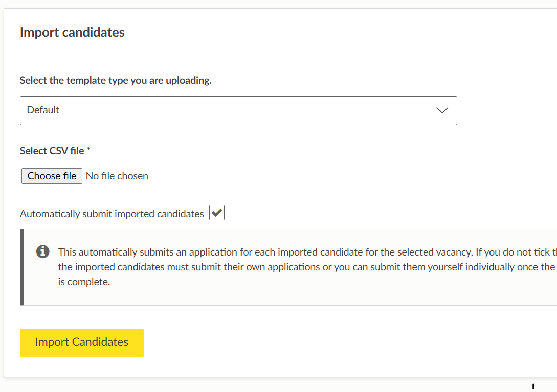Click the chevron arrow in template selector

pos(442,110)
